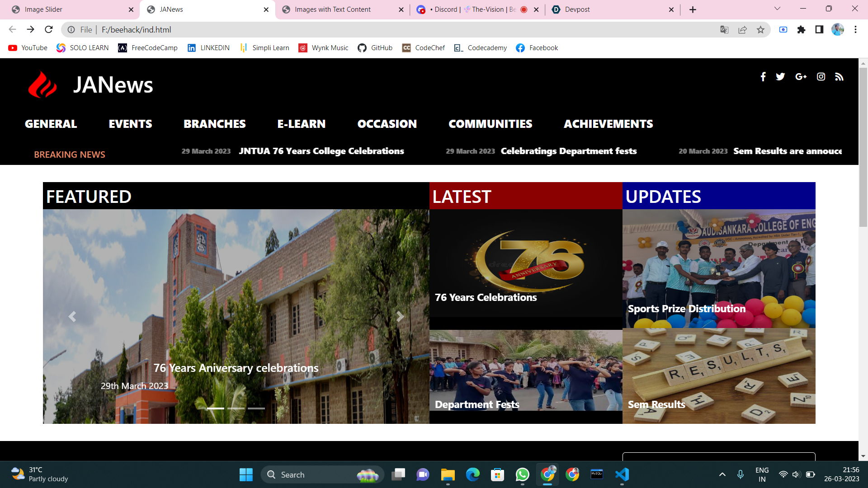Select the second carousel slide indicator
Viewport: 868px width, 488px height.
coord(236,408)
